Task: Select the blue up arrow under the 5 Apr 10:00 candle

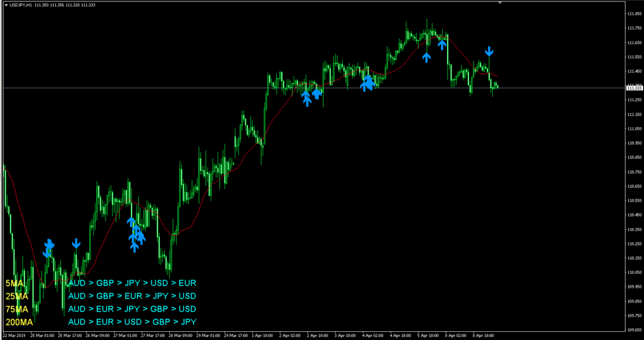Action: click(427, 57)
